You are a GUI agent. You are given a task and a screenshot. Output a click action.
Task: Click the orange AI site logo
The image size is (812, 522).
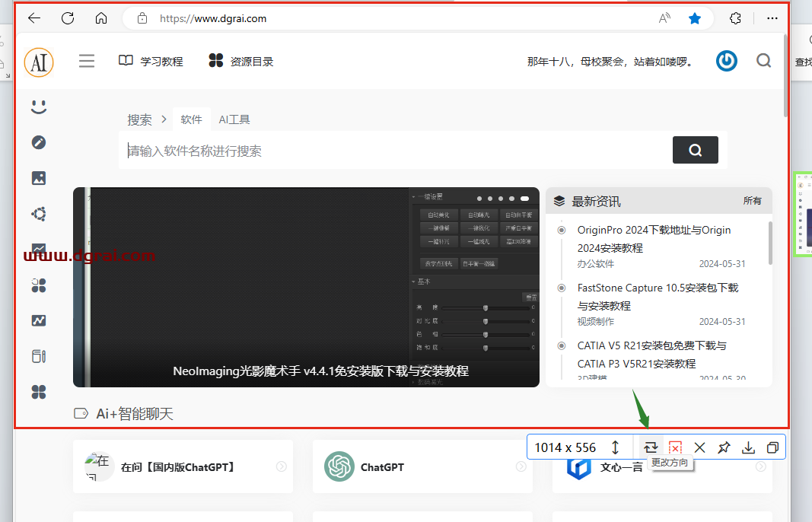click(39, 62)
